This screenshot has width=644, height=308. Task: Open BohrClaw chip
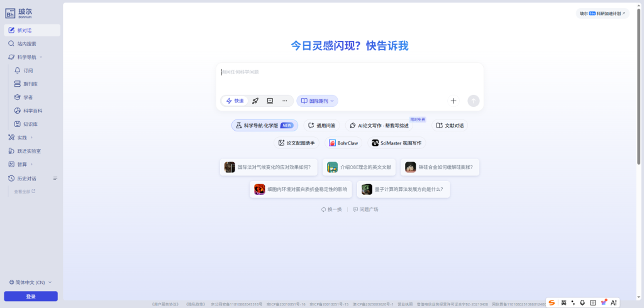(x=343, y=143)
